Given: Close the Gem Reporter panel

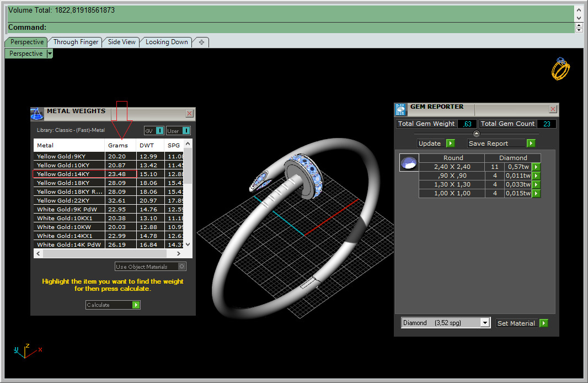Looking at the screenshot, I should [553, 109].
